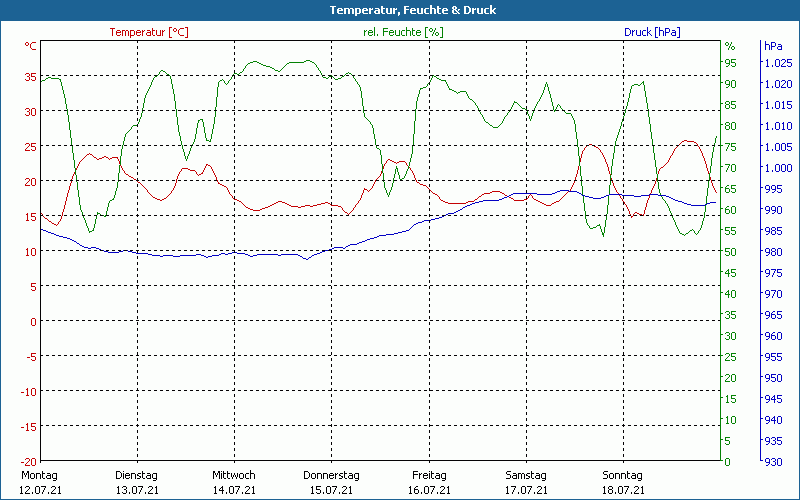Select the green 'rel. Feuchte [%]' legend label

[x=403, y=32]
